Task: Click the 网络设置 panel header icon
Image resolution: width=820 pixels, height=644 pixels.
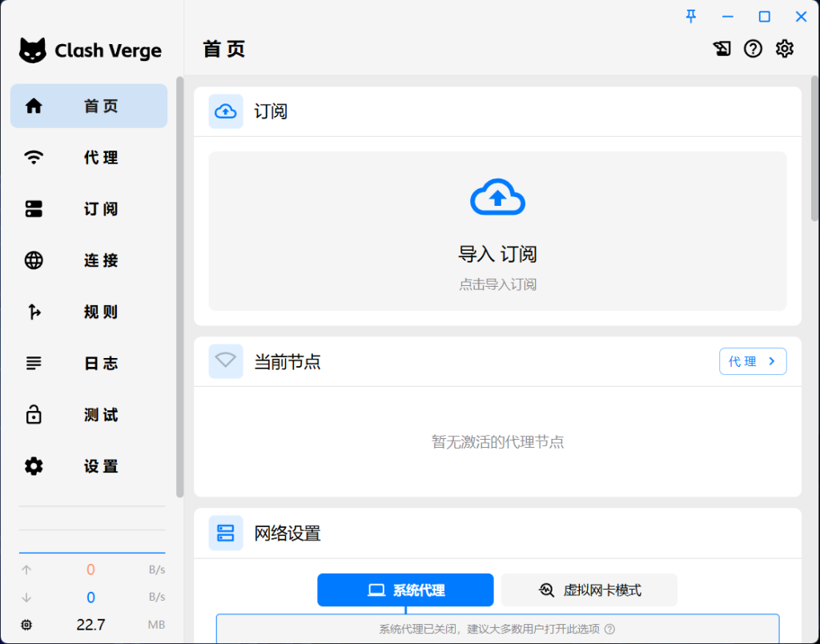Action: pyautogui.click(x=226, y=533)
